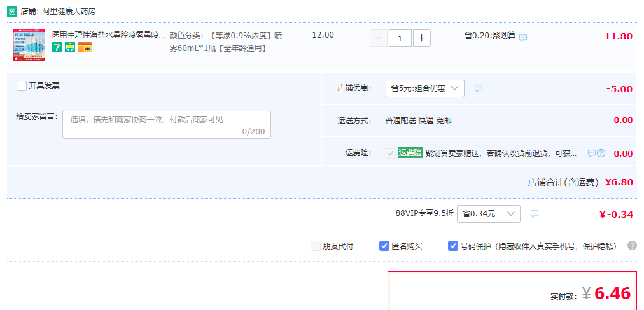Open comment bubble in 运费险 row
Viewport: 644px width, 310px height.
point(591,153)
